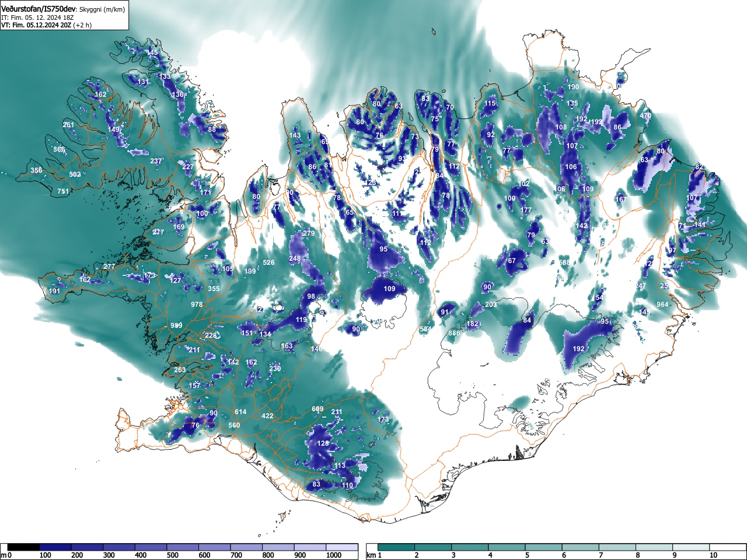Select the 5–6 km teal legend swatch
Screen dimensions: 747x560
click(544, 547)
